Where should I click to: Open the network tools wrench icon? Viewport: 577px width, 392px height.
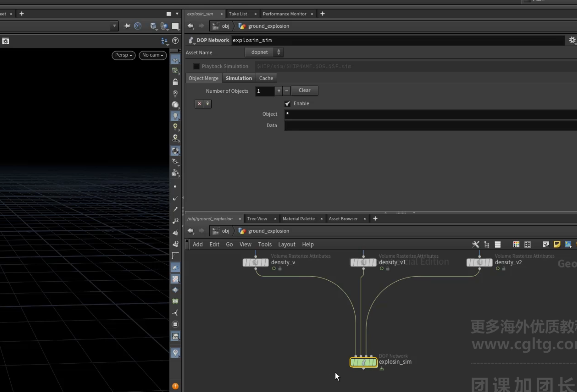[475, 244]
